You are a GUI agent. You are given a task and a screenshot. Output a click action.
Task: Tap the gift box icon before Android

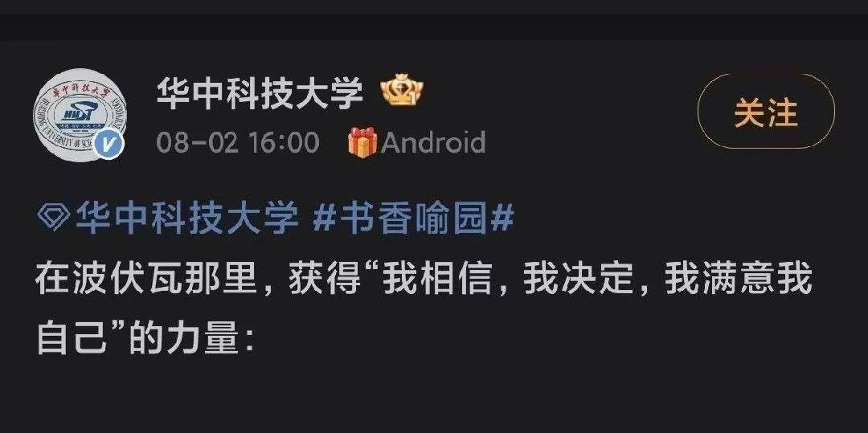(x=362, y=142)
